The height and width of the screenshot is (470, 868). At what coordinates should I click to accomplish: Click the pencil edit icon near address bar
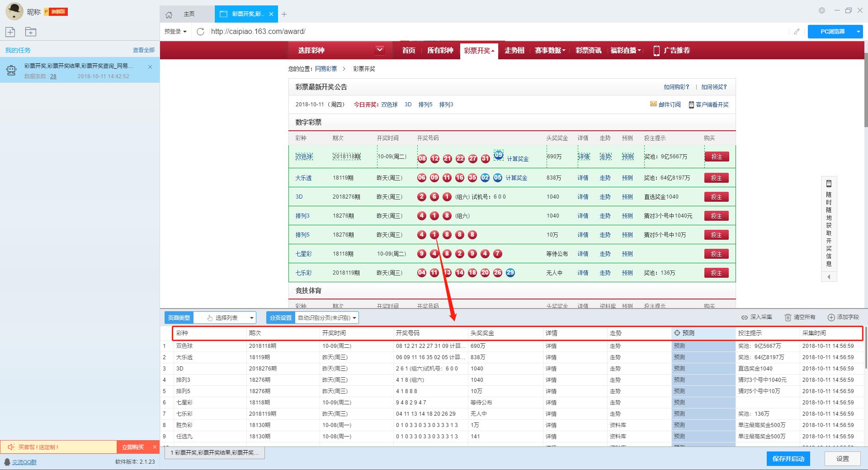(797, 31)
